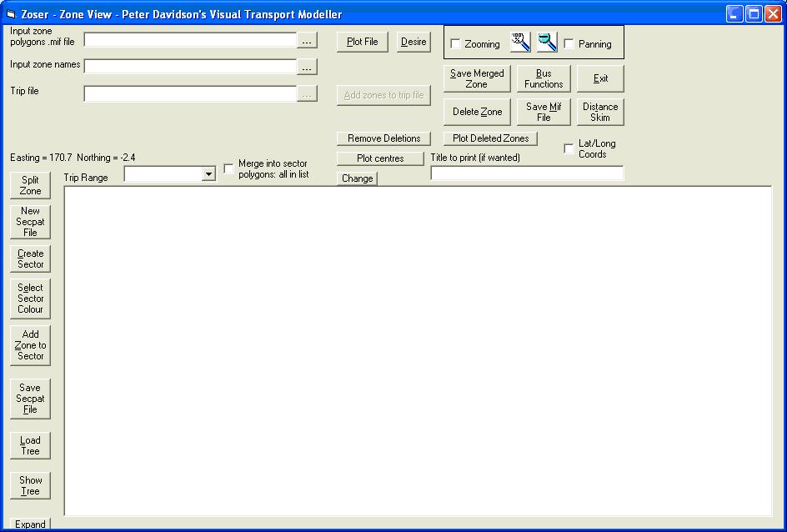Click the Delete Zone button

coord(477,112)
